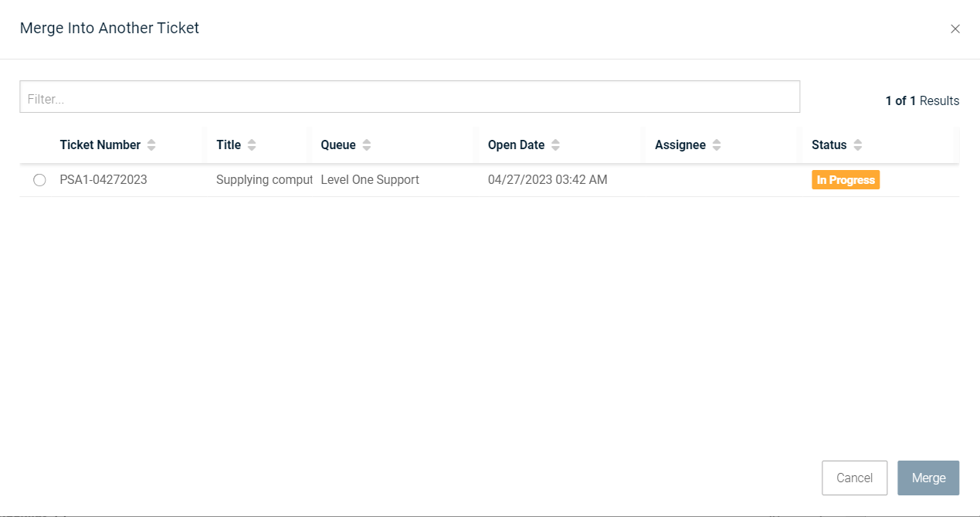Click the 04/27/2023 03:42 AM date cell

(x=548, y=180)
